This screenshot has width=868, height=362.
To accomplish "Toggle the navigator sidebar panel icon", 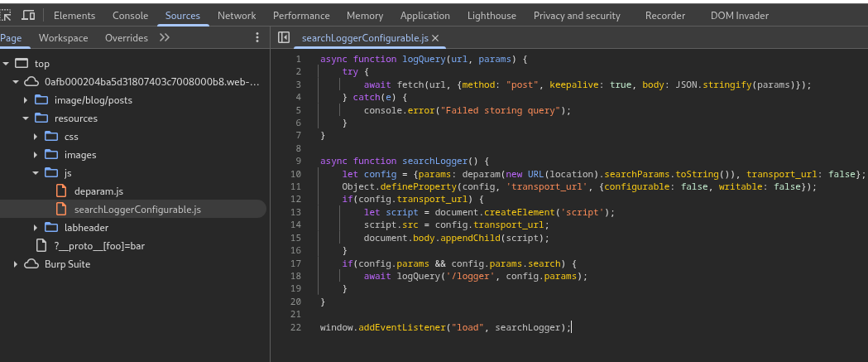I will [x=284, y=38].
